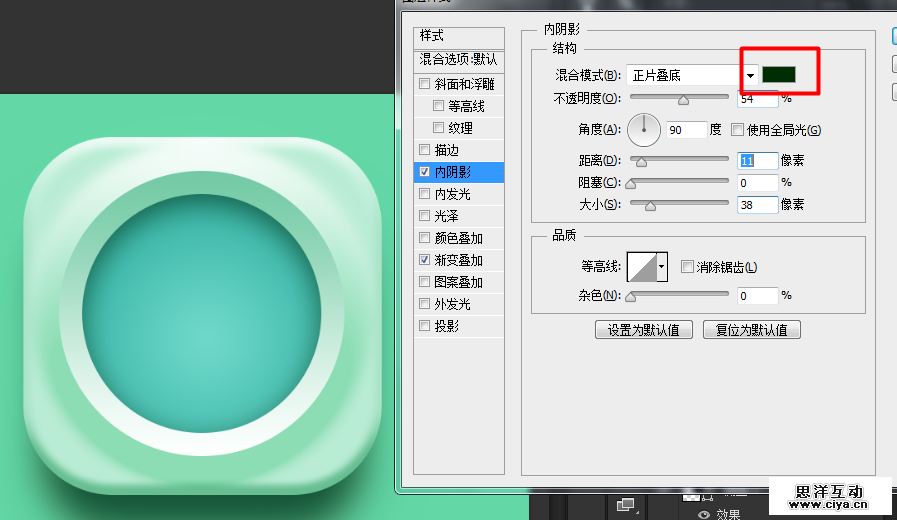
Task: Select 混合选项:默认 entry
Action: tap(459, 59)
